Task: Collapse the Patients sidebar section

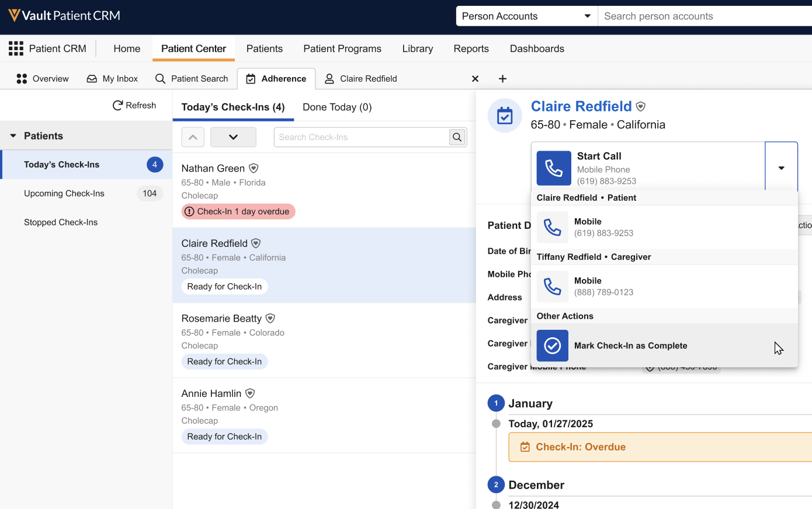Action: (x=13, y=136)
